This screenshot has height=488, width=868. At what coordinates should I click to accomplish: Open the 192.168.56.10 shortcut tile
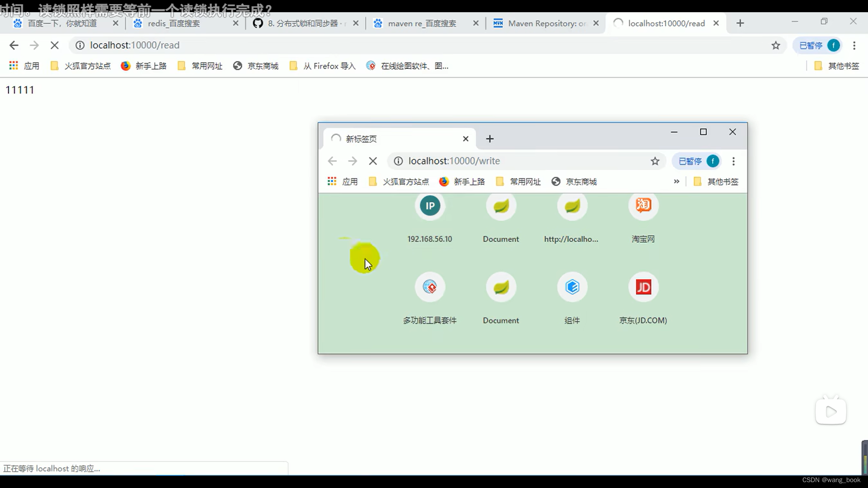tap(430, 220)
